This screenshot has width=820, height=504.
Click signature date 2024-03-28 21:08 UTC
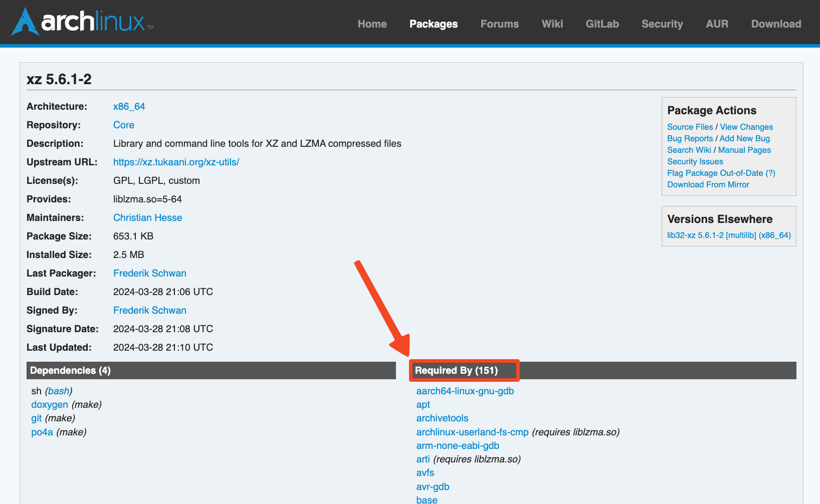click(x=163, y=329)
